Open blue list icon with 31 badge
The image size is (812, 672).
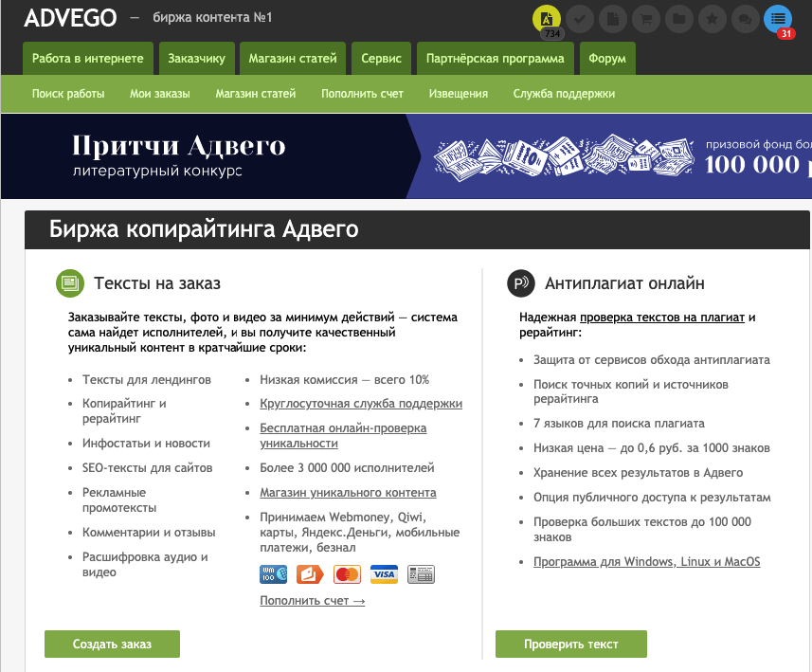tap(778, 19)
